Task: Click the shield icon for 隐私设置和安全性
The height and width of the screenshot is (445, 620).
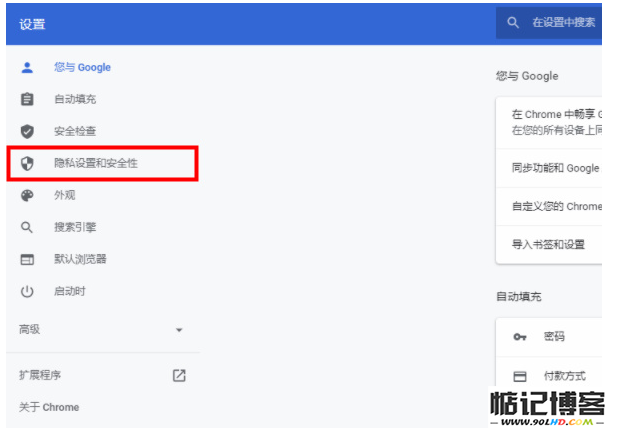Action: tap(27, 163)
